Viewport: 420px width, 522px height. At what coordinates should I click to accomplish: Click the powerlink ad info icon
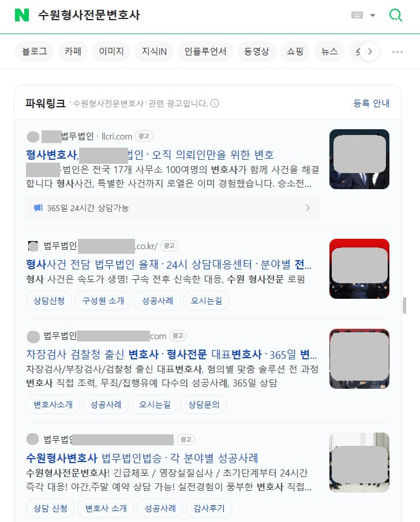tap(215, 103)
